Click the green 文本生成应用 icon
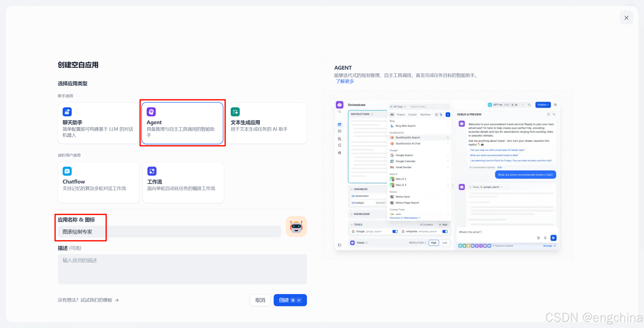Screen dimensions: 644x328 point(235,112)
